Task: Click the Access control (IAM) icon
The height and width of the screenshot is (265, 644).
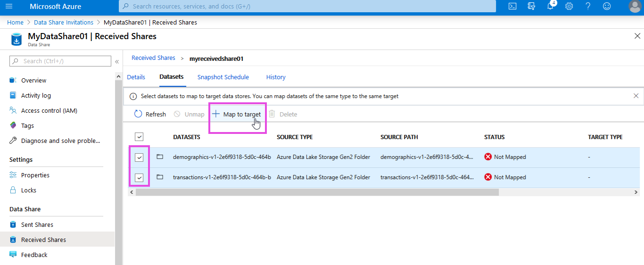Action: pyautogui.click(x=13, y=110)
